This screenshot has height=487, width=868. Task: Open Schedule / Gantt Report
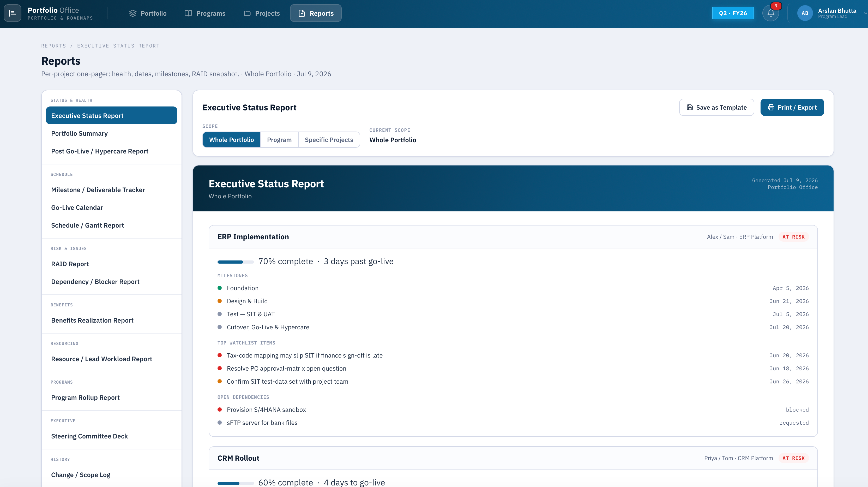point(112,225)
